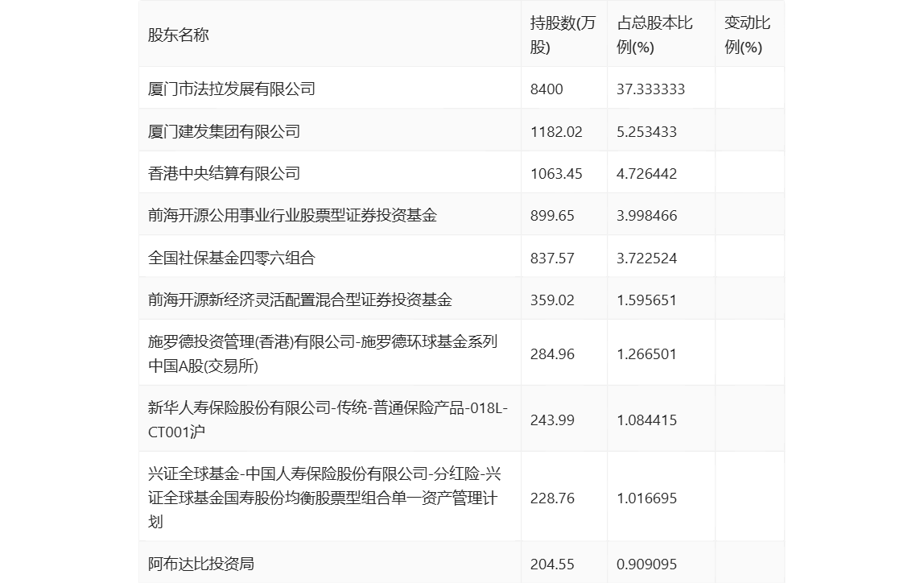Select the 1.084415 percentage cell
This screenshot has height=583, width=924.
tap(646, 420)
